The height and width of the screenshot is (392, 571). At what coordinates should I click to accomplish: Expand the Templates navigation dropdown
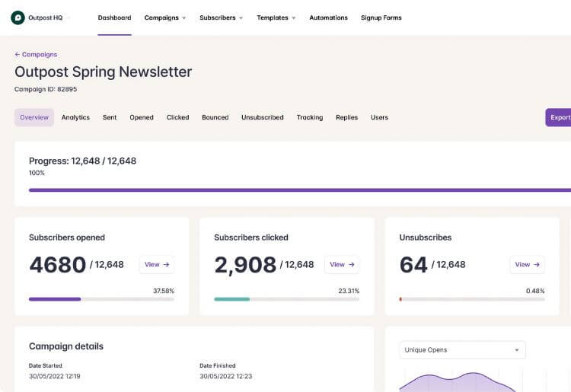tap(276, 18)
